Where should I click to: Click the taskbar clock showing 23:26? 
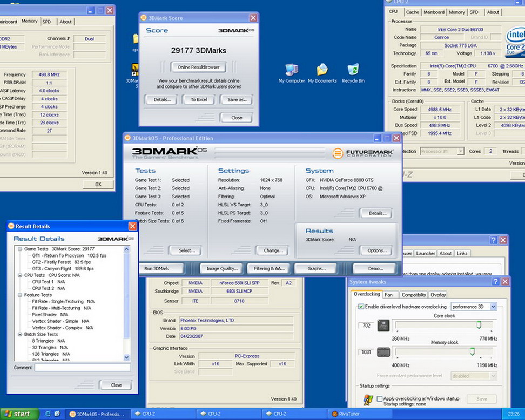click(x=514, y=414)
